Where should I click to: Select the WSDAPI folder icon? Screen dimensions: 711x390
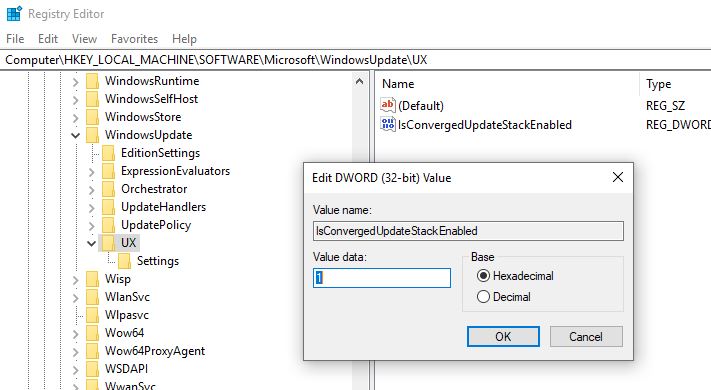tap(93, 369)
